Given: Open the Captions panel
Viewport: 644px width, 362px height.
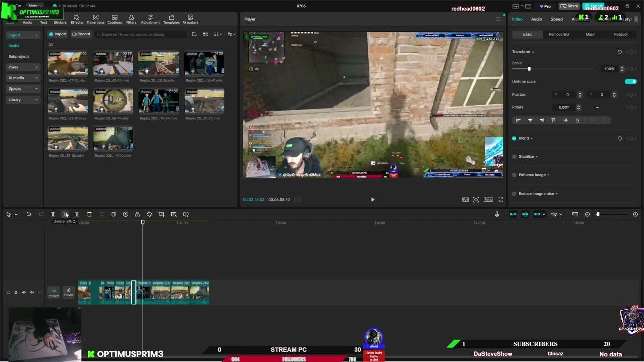Looking at the screenshot, I should (114, 19).
